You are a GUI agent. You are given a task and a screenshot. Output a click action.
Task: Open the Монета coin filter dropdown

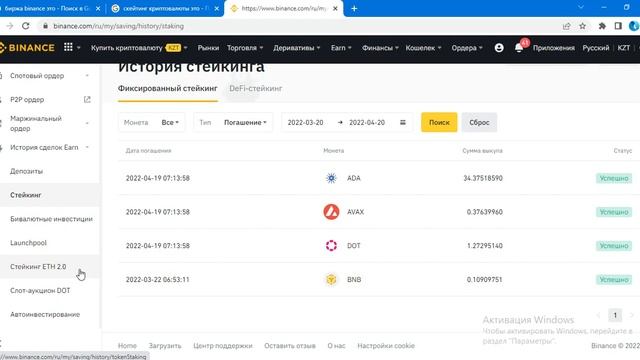point(151,122)
